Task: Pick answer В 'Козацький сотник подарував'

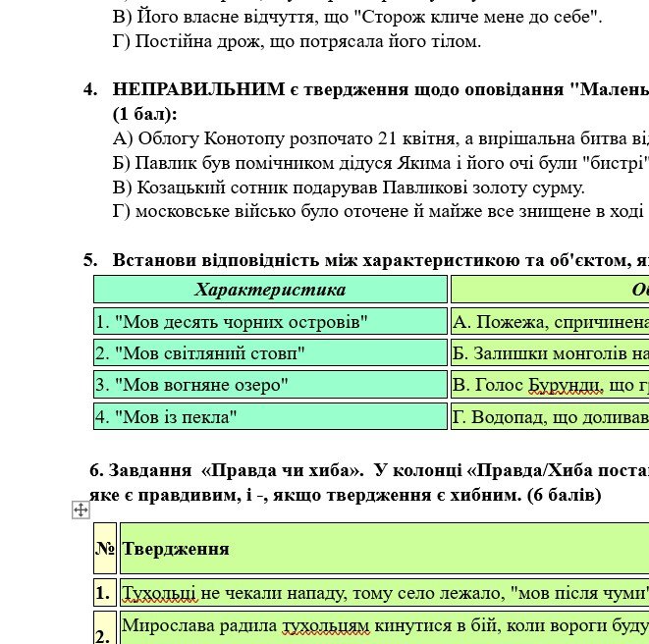Action: click(349, 187)
